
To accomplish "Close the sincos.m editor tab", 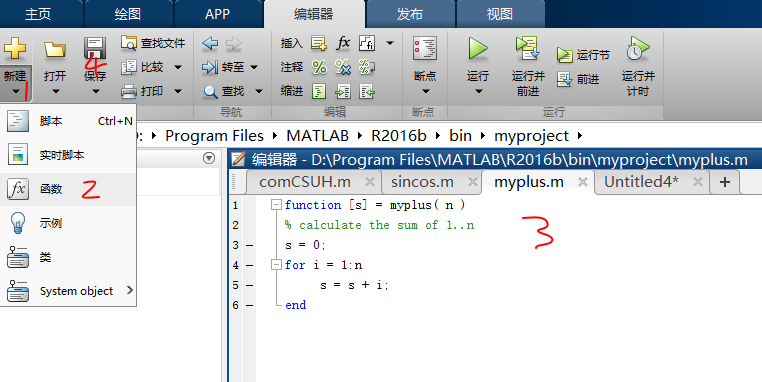I will pos(472,182).
